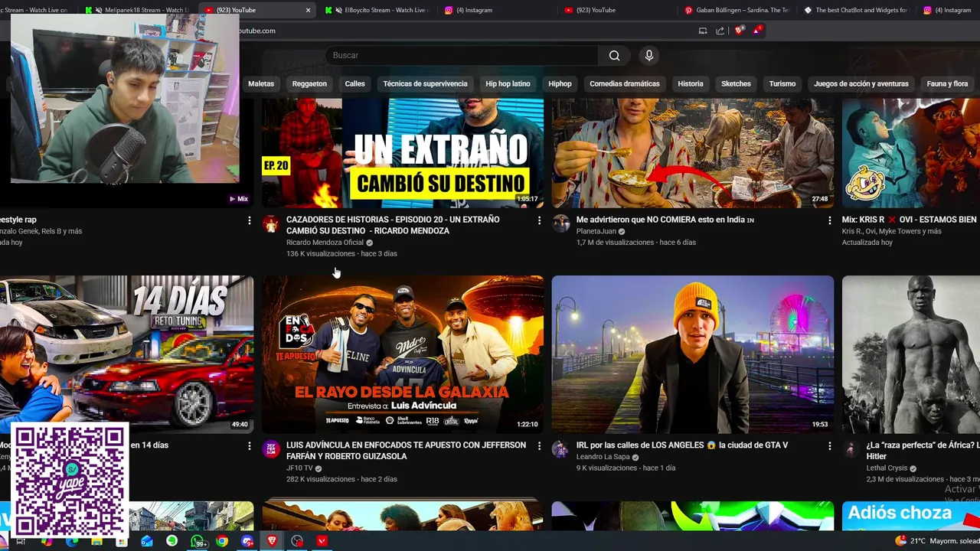Filter by Hip hop latino chip
Viewport: 980px width, 551px height.
point(508,83)
